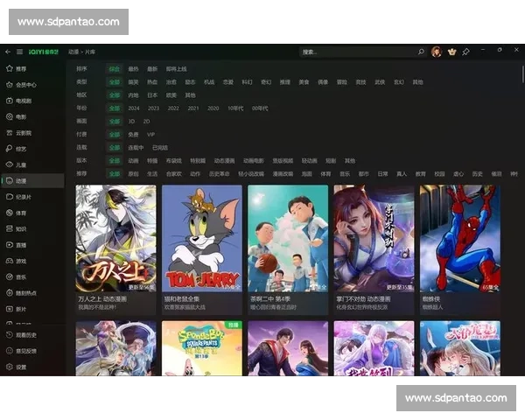This screenshot has width=525, height=420.
Task: Click the 片库 breadcrumb link
Action: [x=88, y=52]
